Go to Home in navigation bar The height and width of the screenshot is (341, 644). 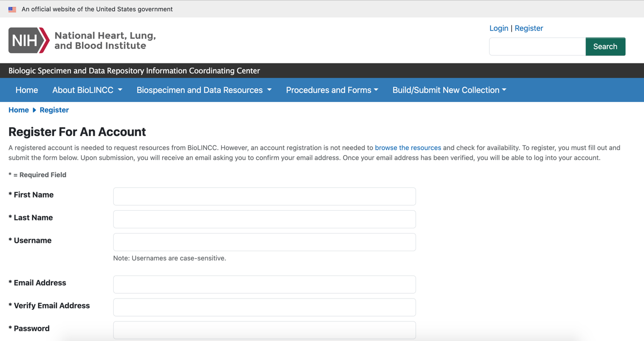[x=27, y=90]
